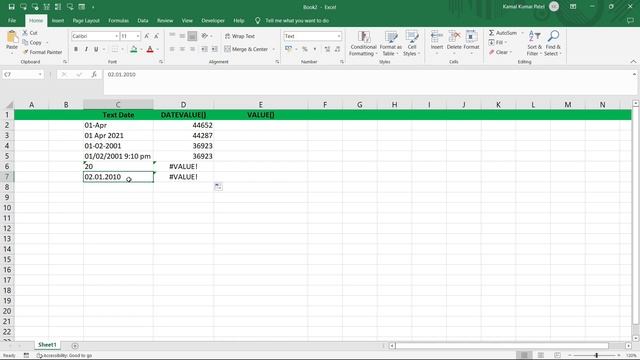Activate the Format Painter
Screen dimensions: 640x360
pyautogui.click(x=42, y=52)
